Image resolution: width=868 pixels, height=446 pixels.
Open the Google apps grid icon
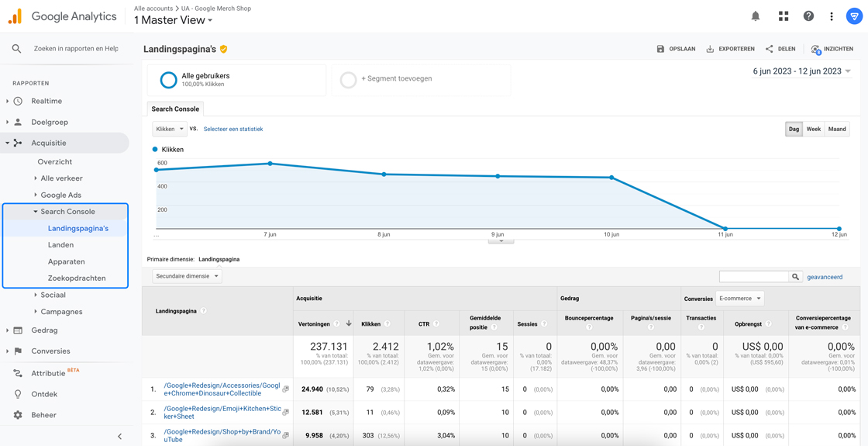(x=784, y=16)
